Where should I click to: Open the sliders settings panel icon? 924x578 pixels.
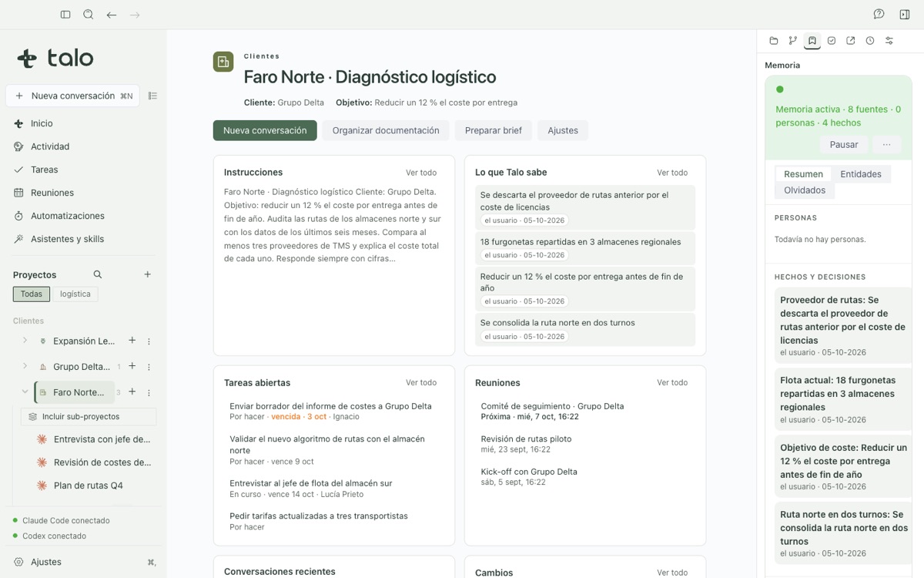point(889,41)
